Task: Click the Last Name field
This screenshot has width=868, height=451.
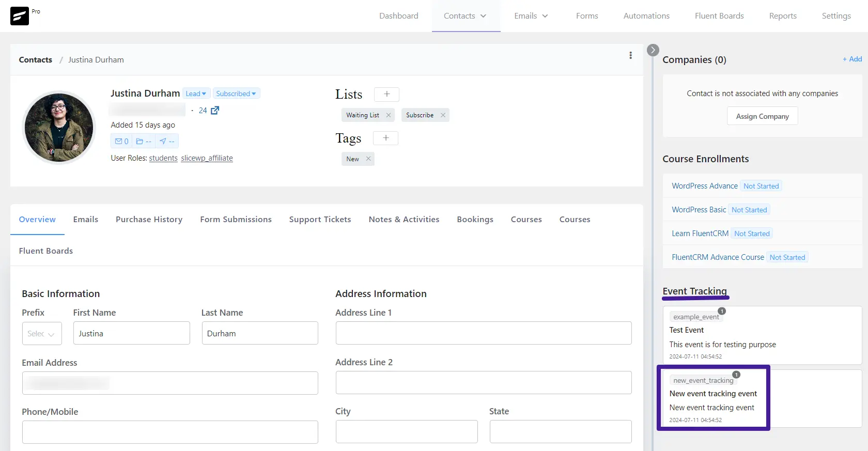Action: (x=260, y=333)
